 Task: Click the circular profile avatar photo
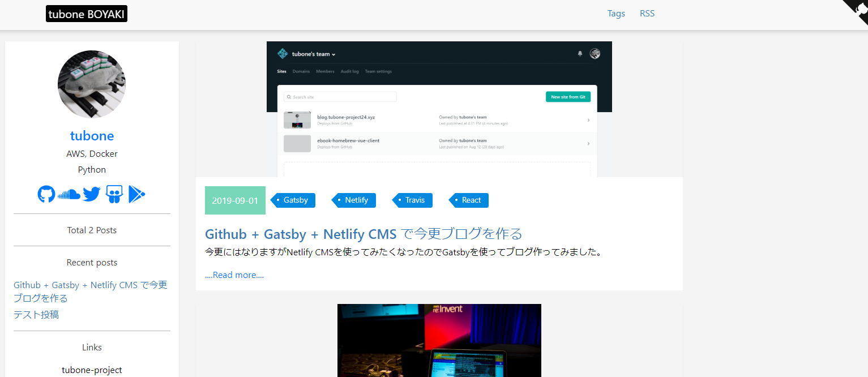point(92,84)
